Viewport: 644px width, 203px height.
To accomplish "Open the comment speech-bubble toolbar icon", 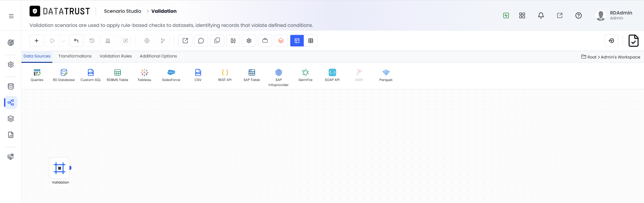I will point(201,41).
